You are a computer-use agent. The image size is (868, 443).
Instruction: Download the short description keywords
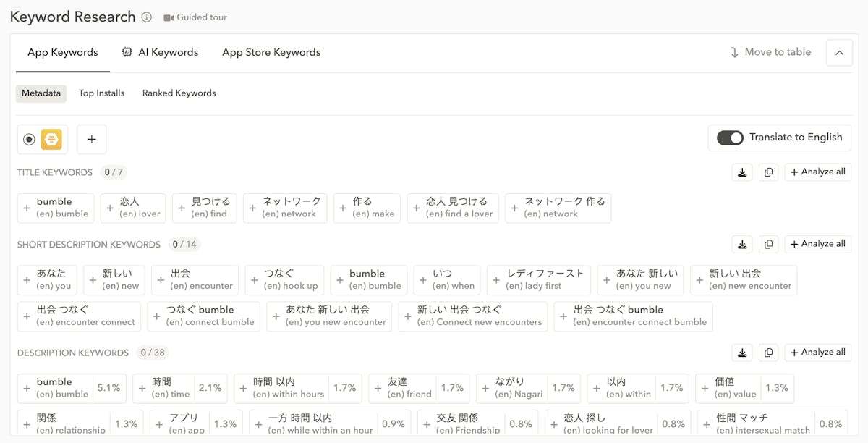(x=742, y=244)
